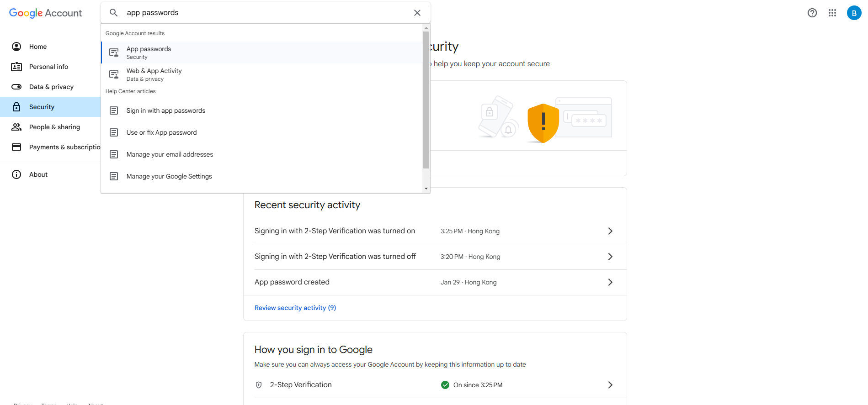Open the account avatar B menu
The height and width of the screenshot is (405, 868).
point(853,13)
